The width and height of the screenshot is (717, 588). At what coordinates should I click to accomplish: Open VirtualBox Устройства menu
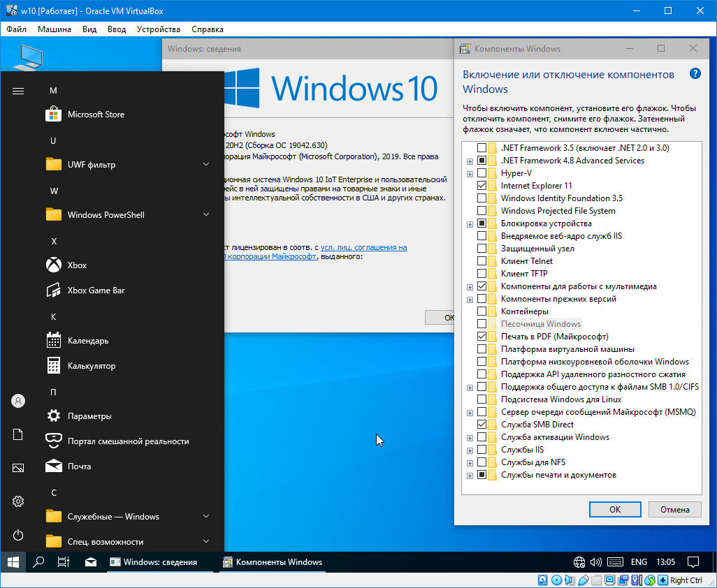coord(158,29)
